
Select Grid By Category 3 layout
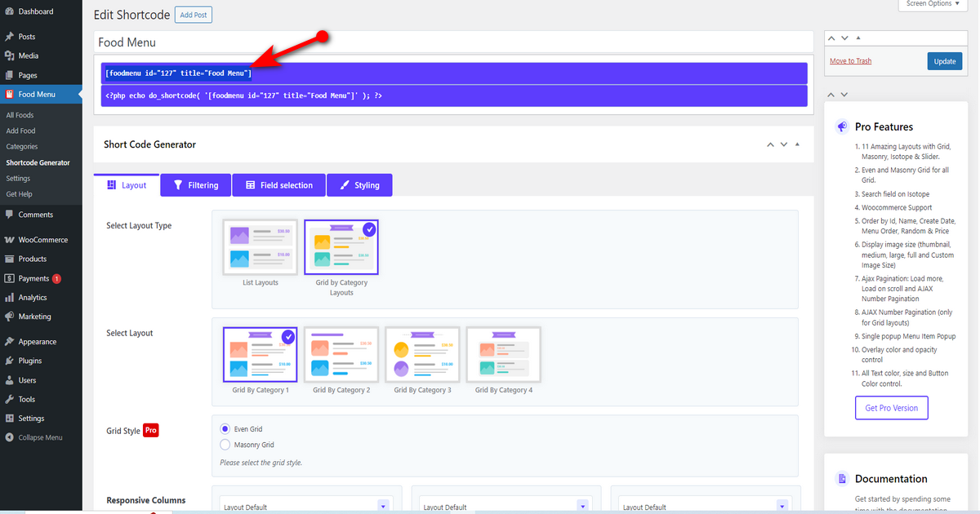pyautogui.click(x=422, y=355)
